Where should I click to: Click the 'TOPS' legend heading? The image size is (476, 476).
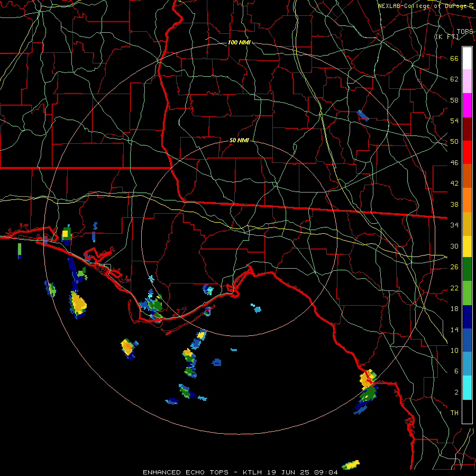click(x=465, y=31)
